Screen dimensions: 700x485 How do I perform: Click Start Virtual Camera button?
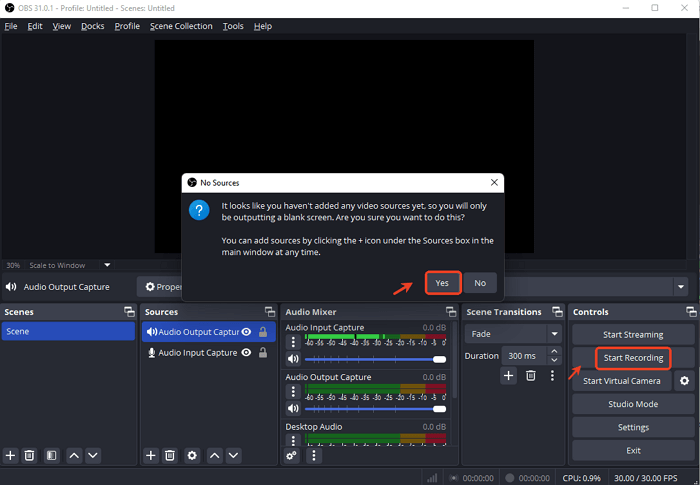click(x=622, y=381)
